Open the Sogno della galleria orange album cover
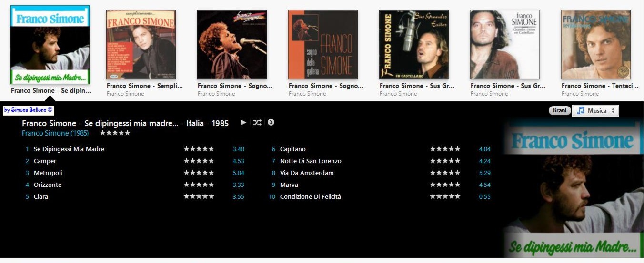The image size is (644, 263). [323, 45]
